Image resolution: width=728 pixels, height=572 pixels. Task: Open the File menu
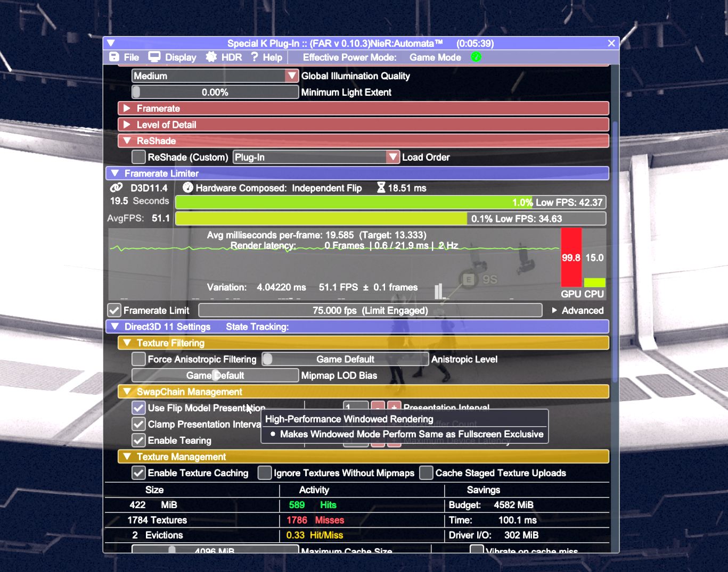point(124,57)
